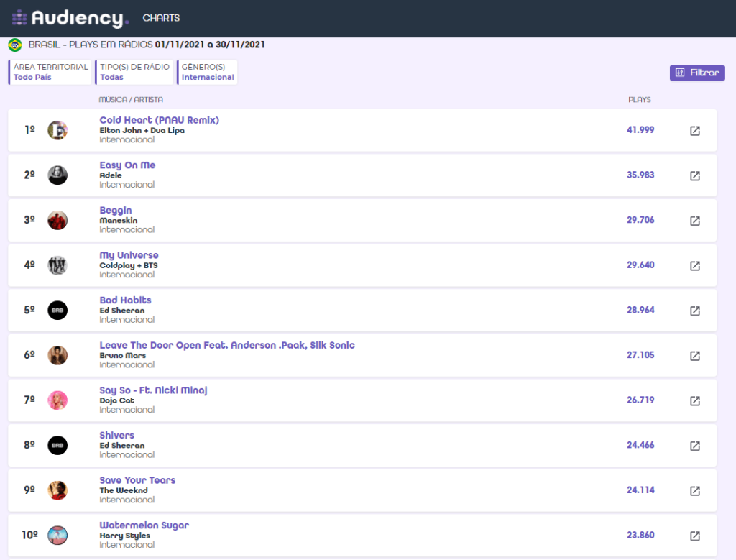736x560 pixels.
Task: Open the Save Your Tears song title
Action: pos(137,481)
